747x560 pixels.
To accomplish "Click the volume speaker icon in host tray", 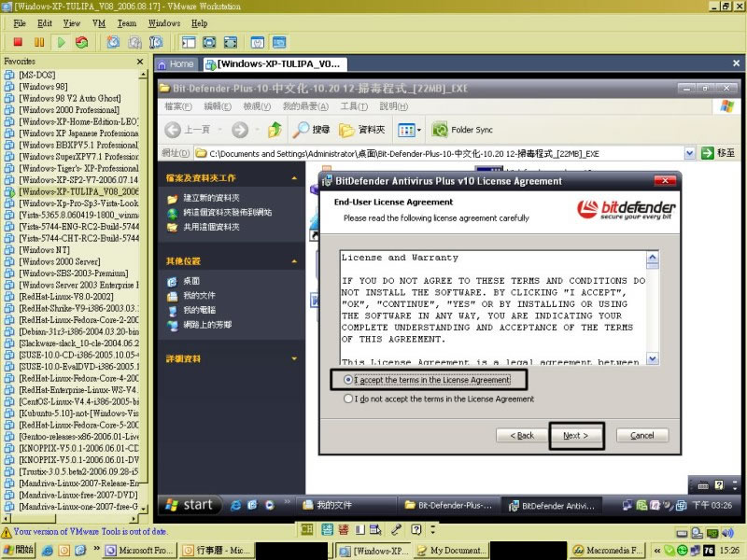I will tap(727, 533).
